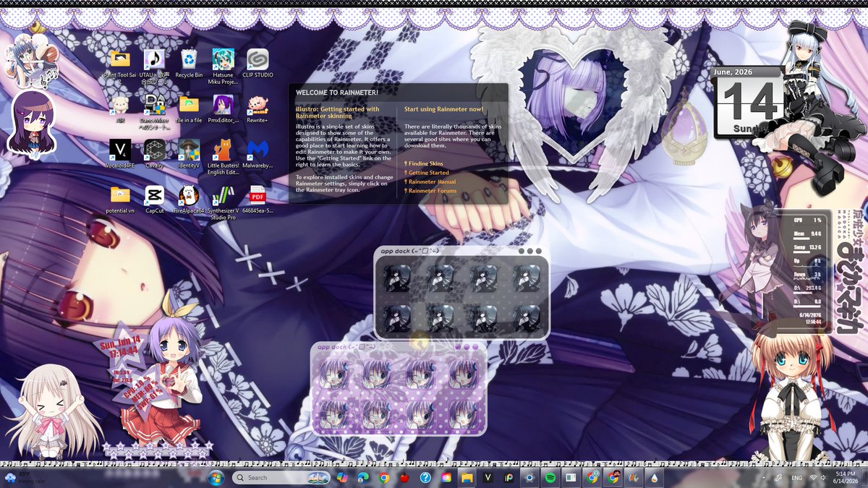
Task: Select the IdentityV desktop icon
Action: coord(189,154)
